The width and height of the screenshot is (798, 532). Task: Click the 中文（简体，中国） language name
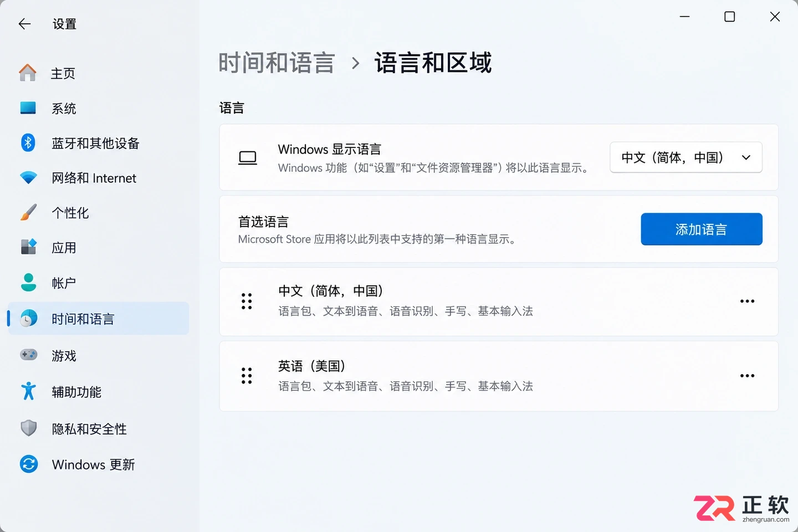pyautogui.click(x=331, y=291)
